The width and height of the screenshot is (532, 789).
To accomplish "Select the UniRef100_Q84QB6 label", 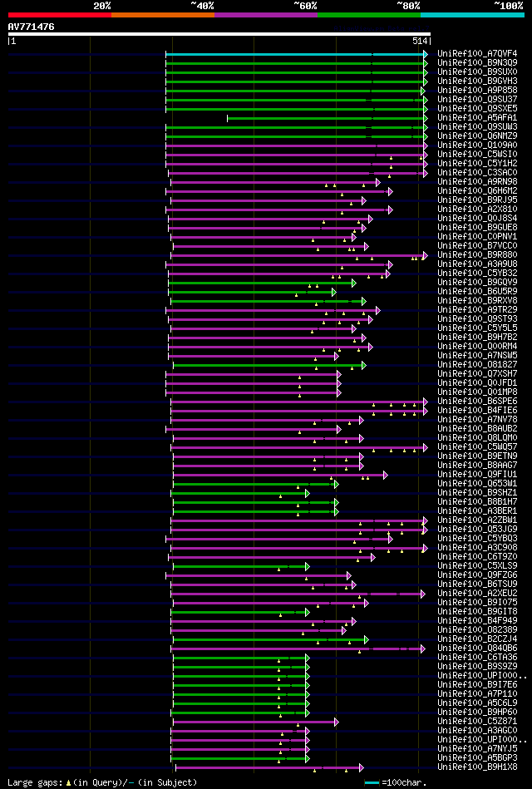I will click(478, 648).
